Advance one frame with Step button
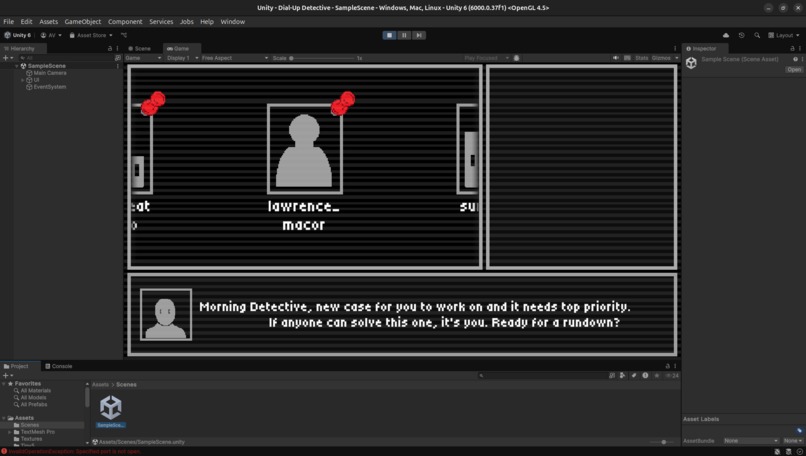The width and height of the screenshot is (806, 456). click(x=419, y=35)
